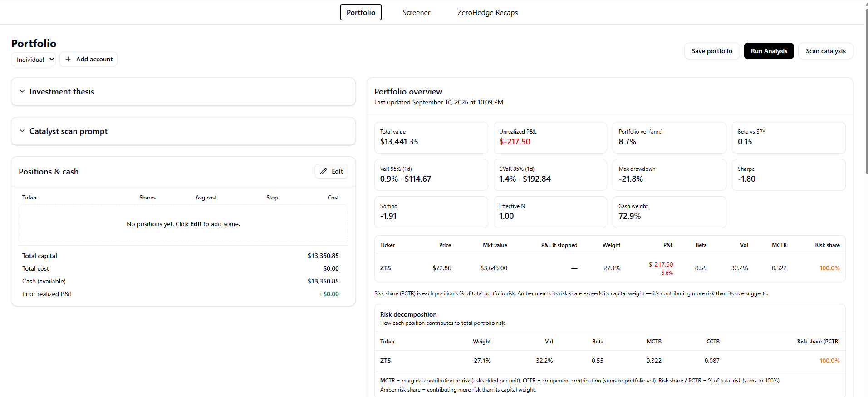Click the ZTS ticker in Risk decomposition
Screen dimensions: 868x397
[386, 361]
